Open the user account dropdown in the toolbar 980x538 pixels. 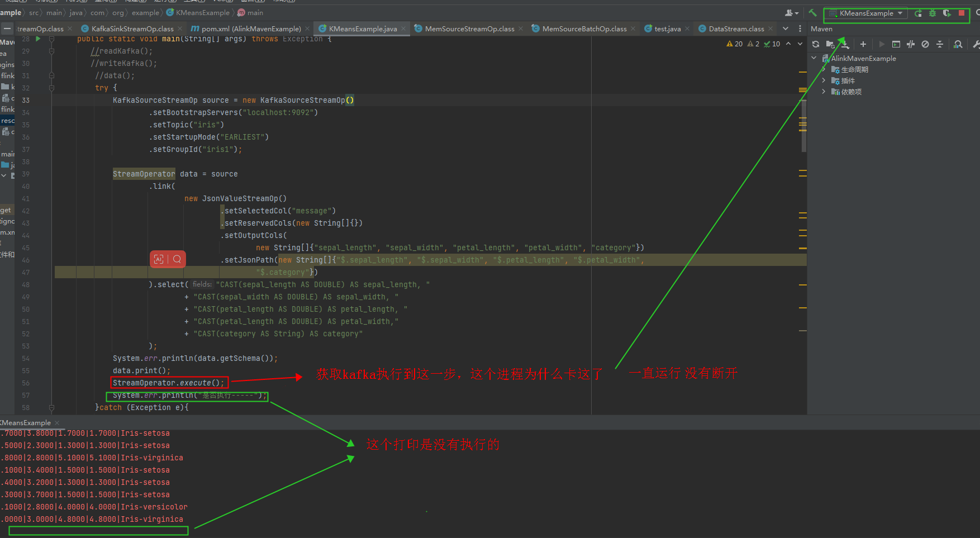pos(792,13)
